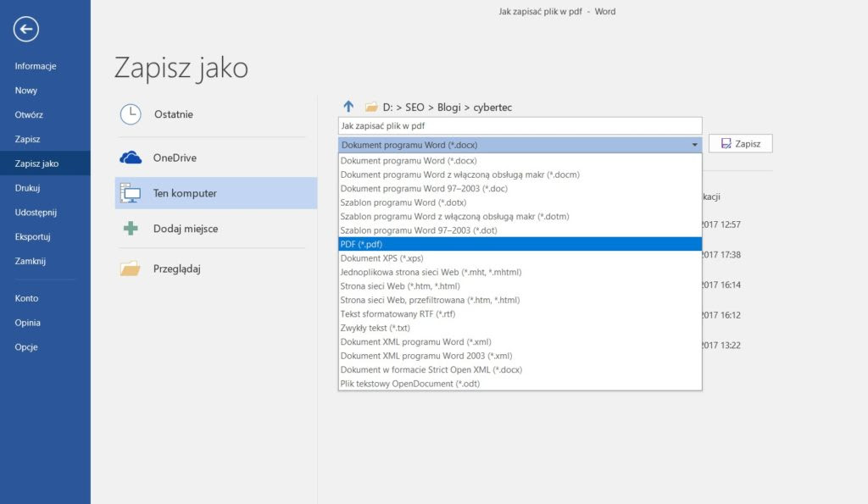868x504 pixels.
Task: Click the file type combo box
Action: 520,145
